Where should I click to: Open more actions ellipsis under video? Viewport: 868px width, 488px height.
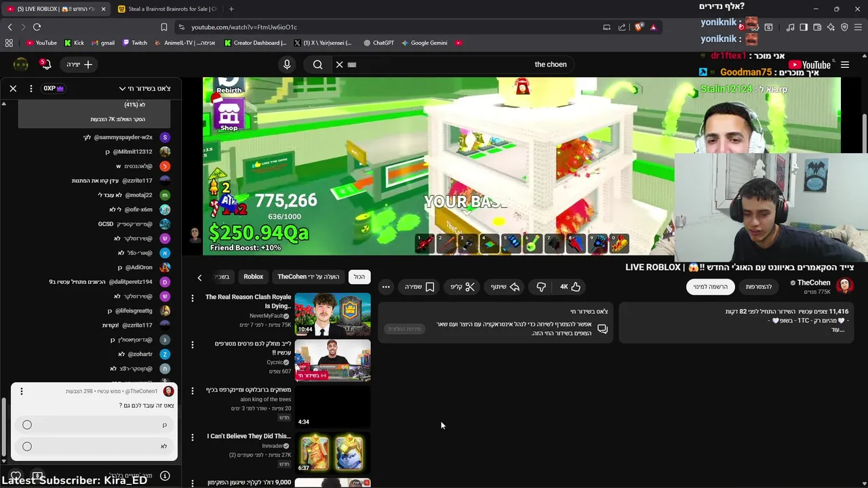pos(386,287)
